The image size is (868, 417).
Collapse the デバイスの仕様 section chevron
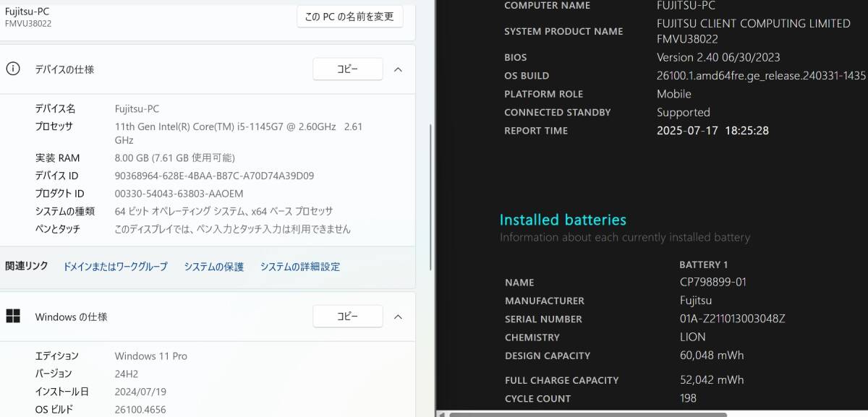[x=398, y=69]
